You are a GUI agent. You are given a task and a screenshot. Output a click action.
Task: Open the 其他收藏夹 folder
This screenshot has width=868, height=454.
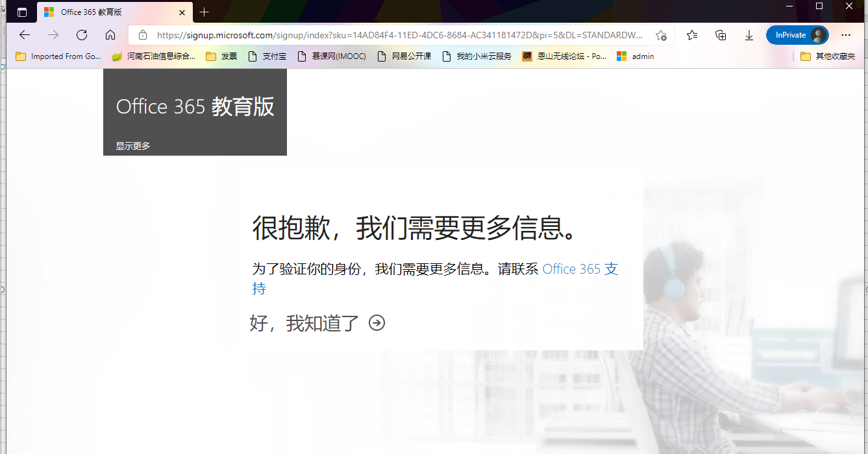click(828, 56)
